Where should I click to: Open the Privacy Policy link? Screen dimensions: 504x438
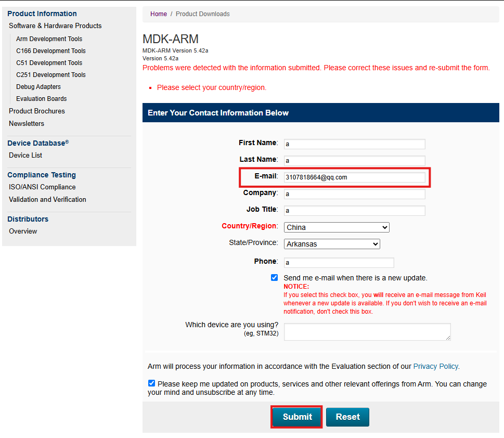[x=435, y=367]
